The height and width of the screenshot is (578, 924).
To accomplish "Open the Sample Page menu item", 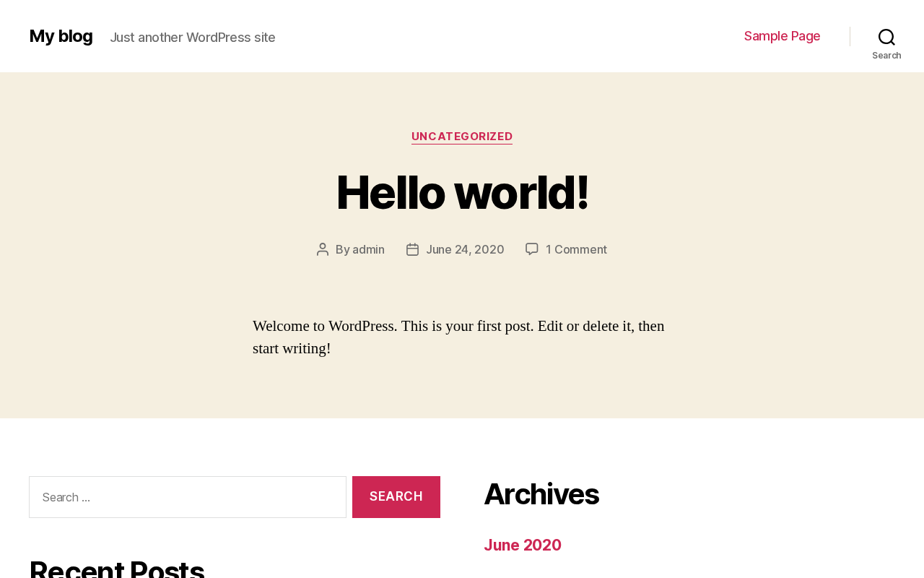I will coord(782,36).
